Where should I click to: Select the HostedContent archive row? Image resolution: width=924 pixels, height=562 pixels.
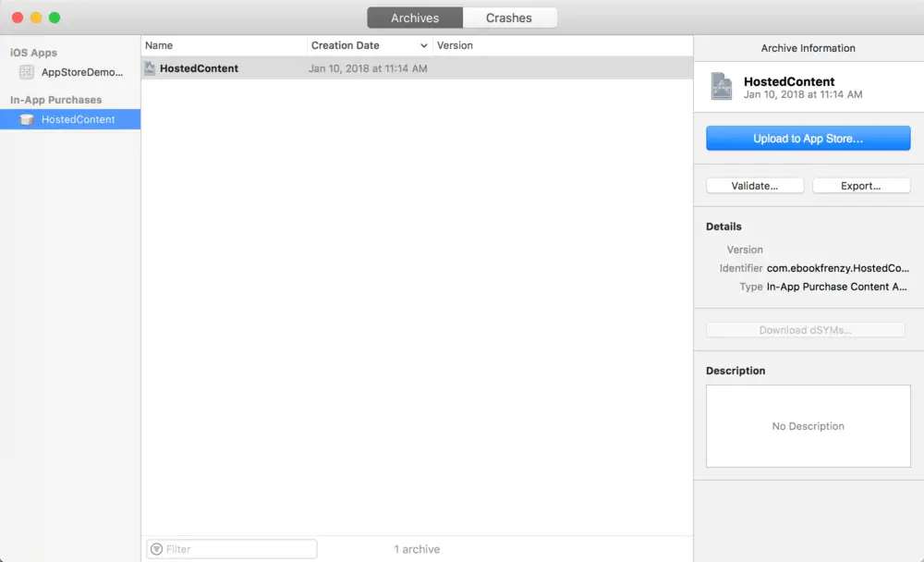point(416,68)
